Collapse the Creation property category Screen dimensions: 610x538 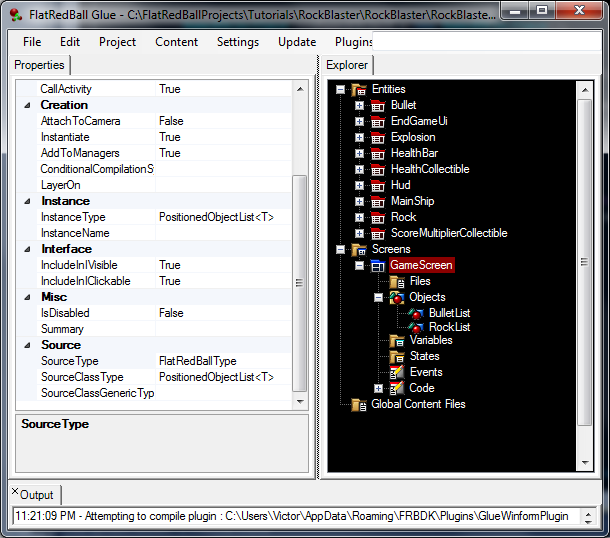point(27,105)
